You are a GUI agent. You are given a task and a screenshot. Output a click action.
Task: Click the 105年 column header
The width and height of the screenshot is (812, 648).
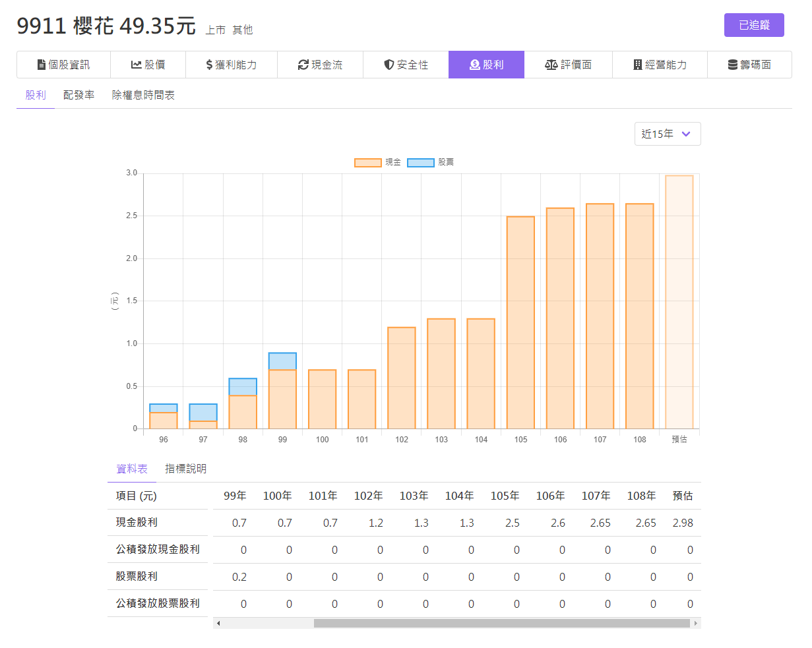(x=505, y=496)
